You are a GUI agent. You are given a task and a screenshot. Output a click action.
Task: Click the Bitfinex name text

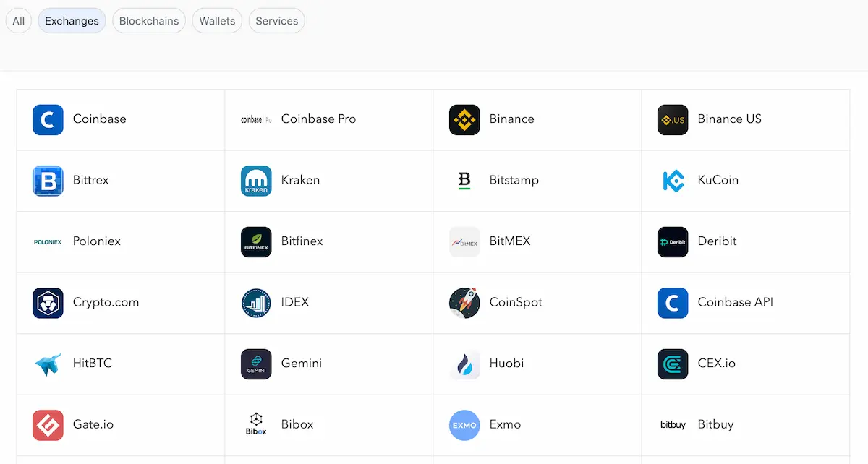(x=302, y=241)
